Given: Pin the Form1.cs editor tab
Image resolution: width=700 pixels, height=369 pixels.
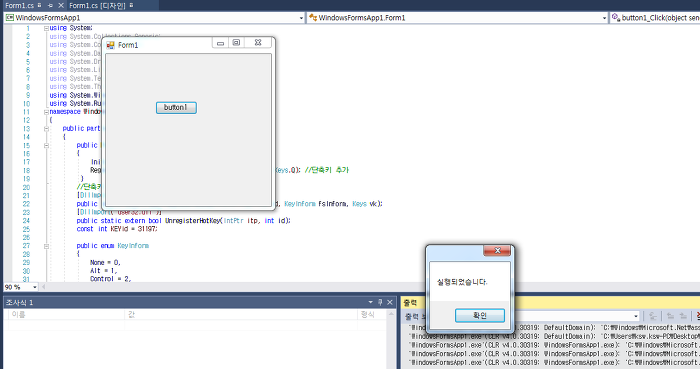Looking at the screenshot, I should tap(50, 5).
